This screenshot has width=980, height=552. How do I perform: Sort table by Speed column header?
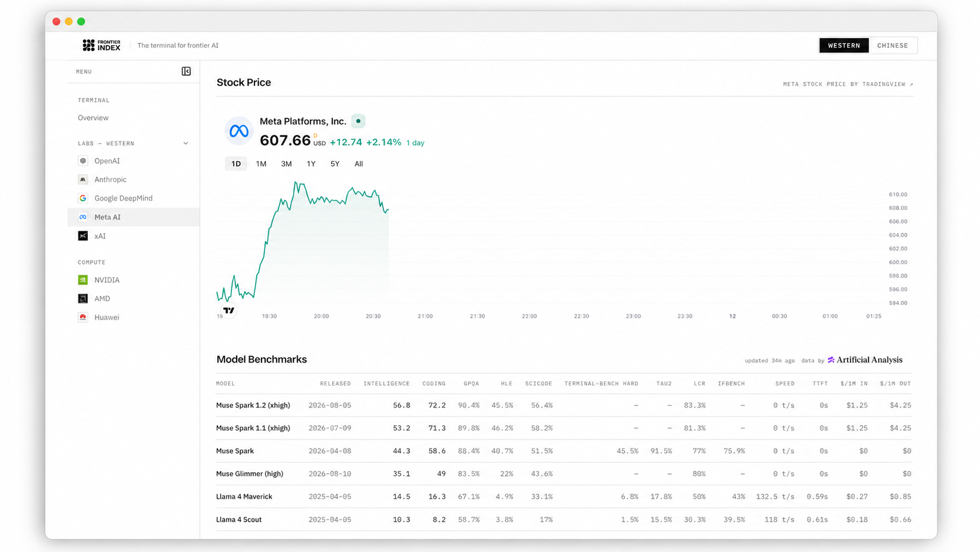coord(785,384)
